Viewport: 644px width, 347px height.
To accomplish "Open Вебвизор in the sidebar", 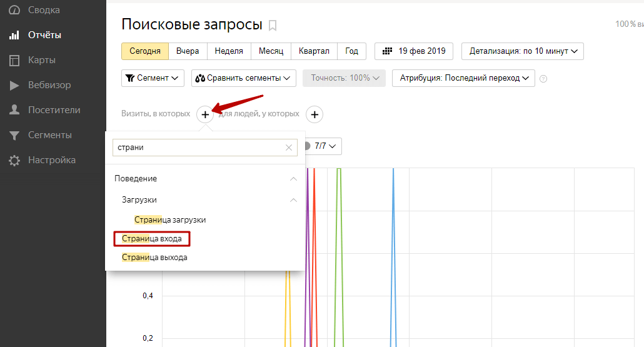I will [x=49, y=85].
